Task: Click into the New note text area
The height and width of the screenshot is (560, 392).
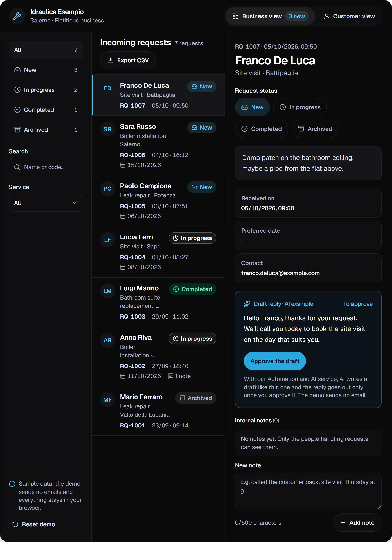Action: [308, 491]
